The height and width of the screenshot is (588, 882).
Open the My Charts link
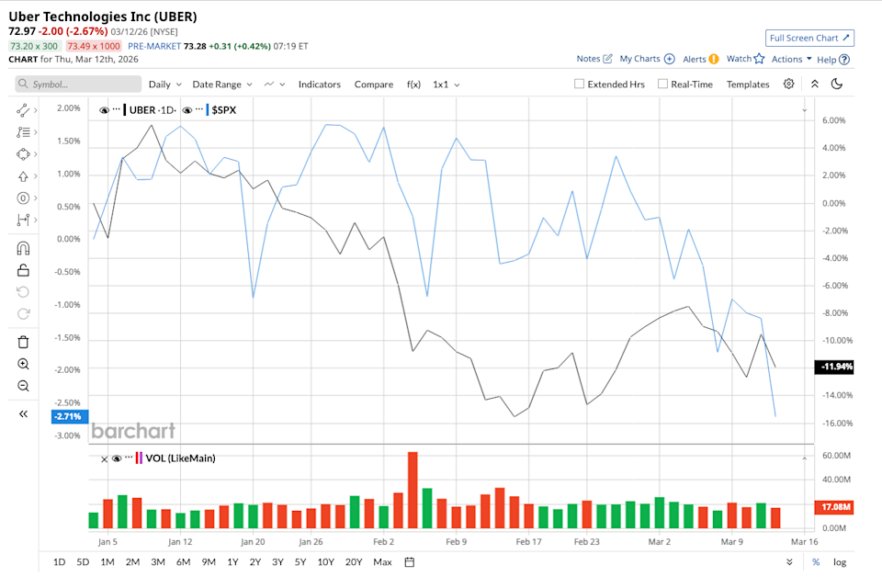pos(647,59)
